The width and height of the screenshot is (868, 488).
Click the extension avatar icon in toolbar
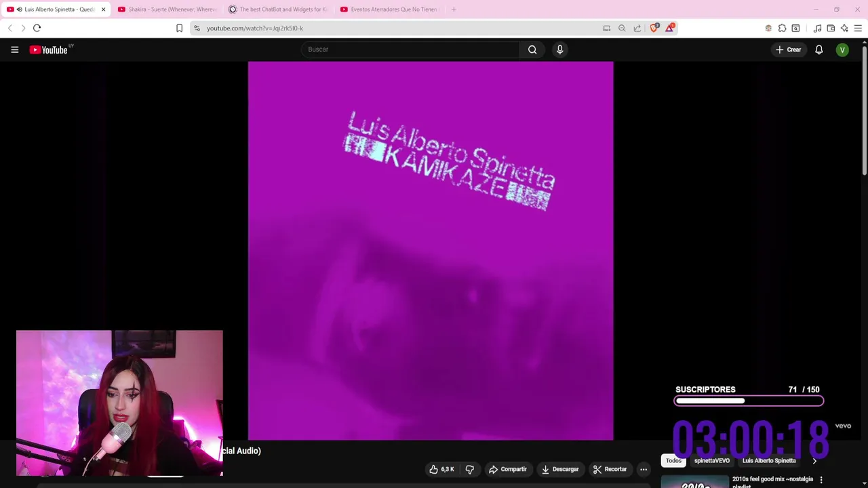(768, 28)
